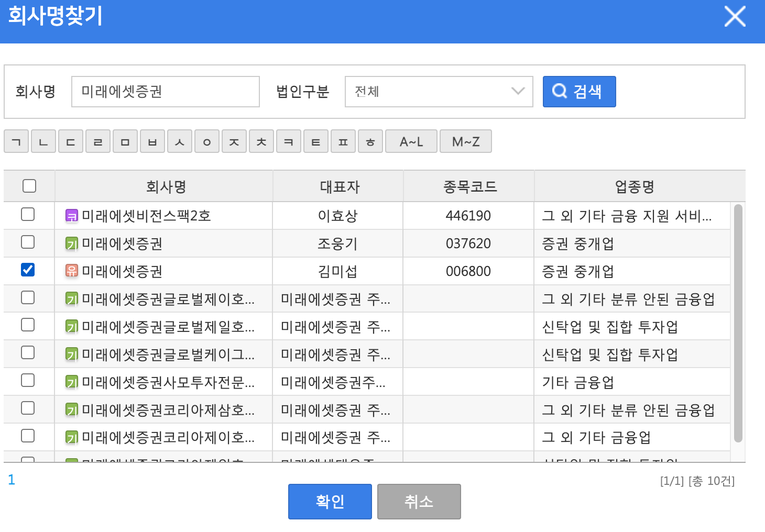
Task: Filter companies by M~Z
Action: pyautogui.click(x=466, y=141)
